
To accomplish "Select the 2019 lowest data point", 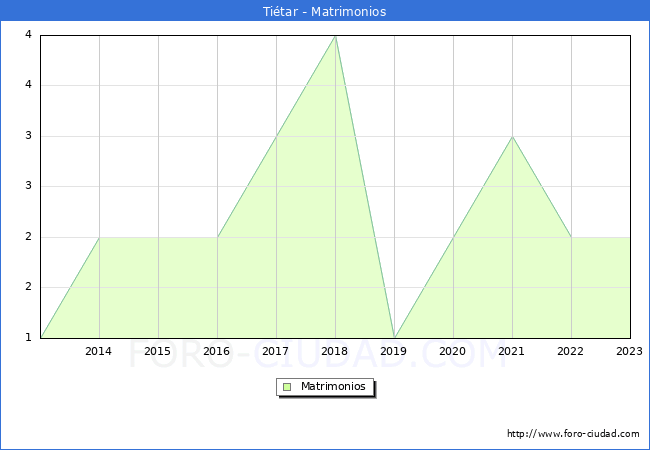I will [x=394, y=337].
